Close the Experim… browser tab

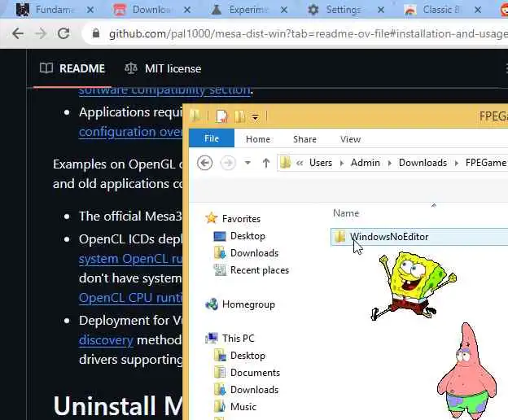point(284,10)
